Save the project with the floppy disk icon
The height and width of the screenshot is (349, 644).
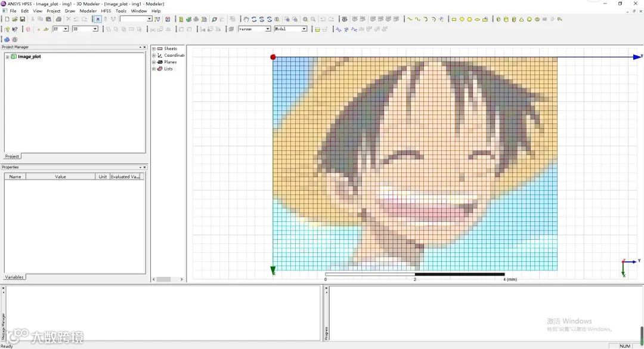coord(23,19)
